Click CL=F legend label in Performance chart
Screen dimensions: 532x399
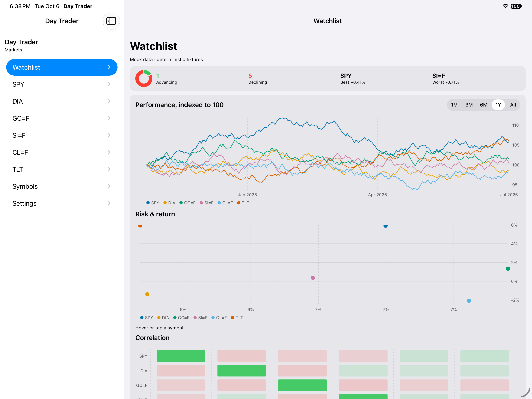click(x=228, y=203)
